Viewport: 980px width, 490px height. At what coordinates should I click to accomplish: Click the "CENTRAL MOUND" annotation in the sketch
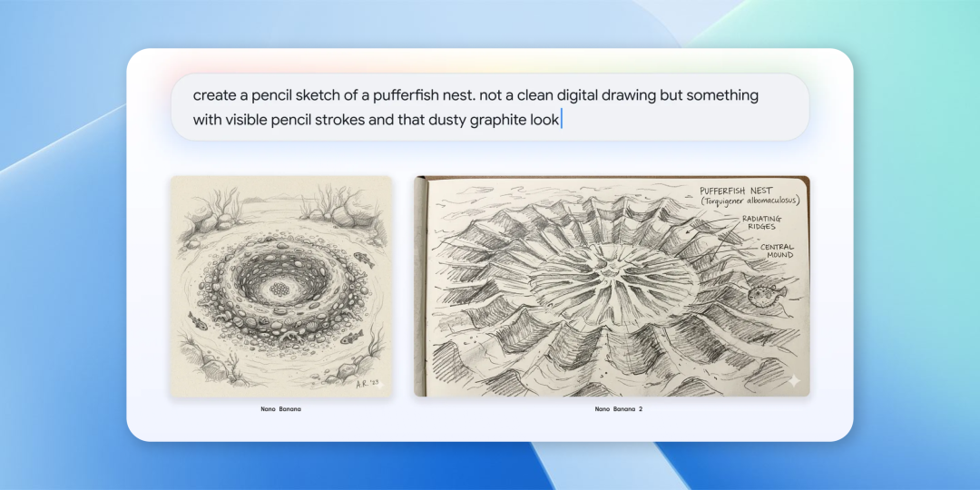tap(776, 251)
